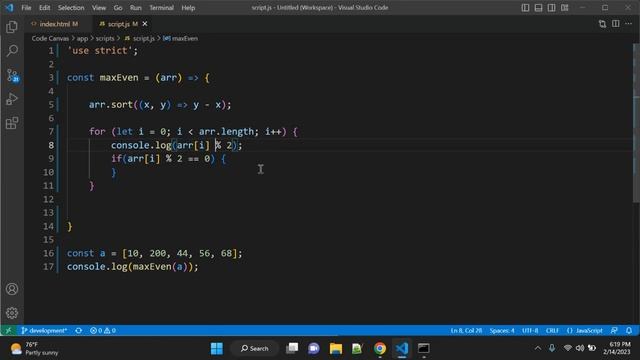Click the Ln 8, Col cursor position indicator

click(x=466, y=330)
